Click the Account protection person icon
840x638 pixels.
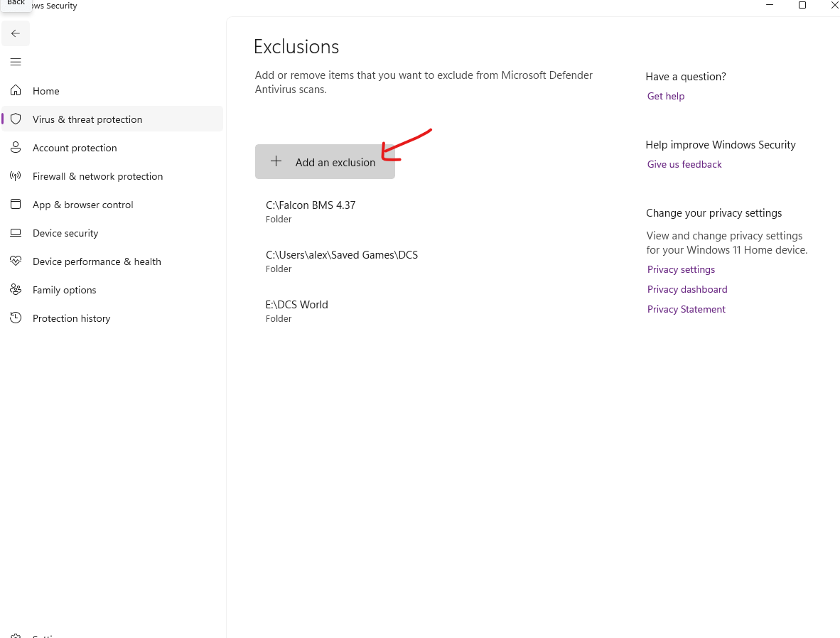[x=16, y=147]
